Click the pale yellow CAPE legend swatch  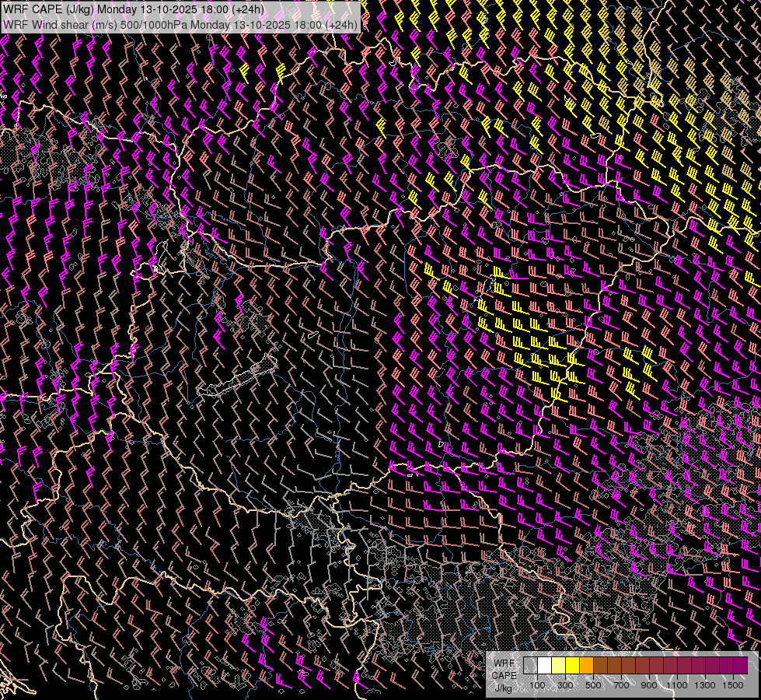point(558,666)
